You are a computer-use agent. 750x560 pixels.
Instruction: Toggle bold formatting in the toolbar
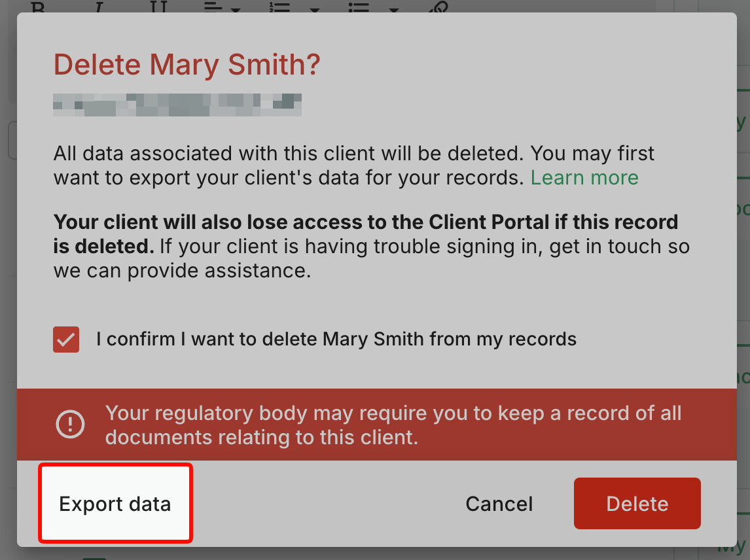(x=37, y=7)
